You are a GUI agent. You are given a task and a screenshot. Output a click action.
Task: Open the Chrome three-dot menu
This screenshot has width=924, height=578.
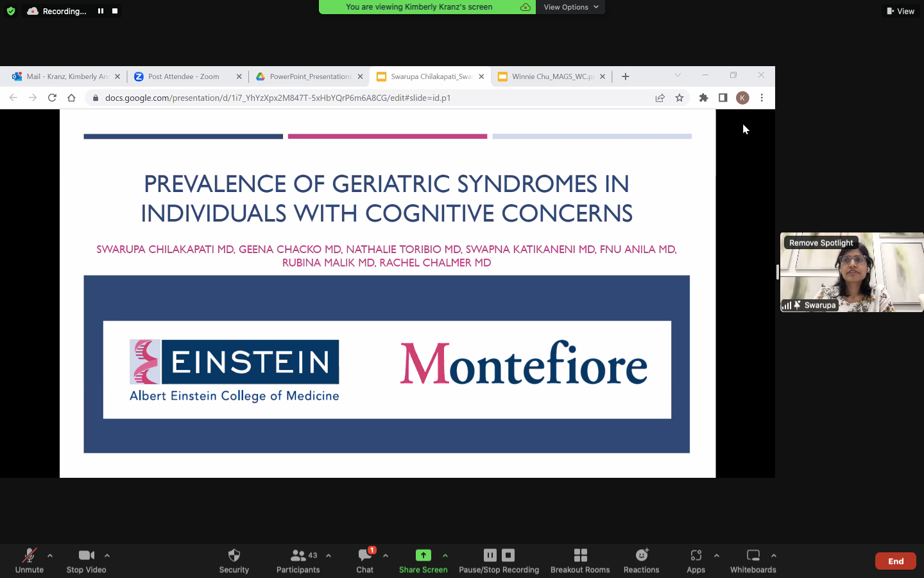762,98
